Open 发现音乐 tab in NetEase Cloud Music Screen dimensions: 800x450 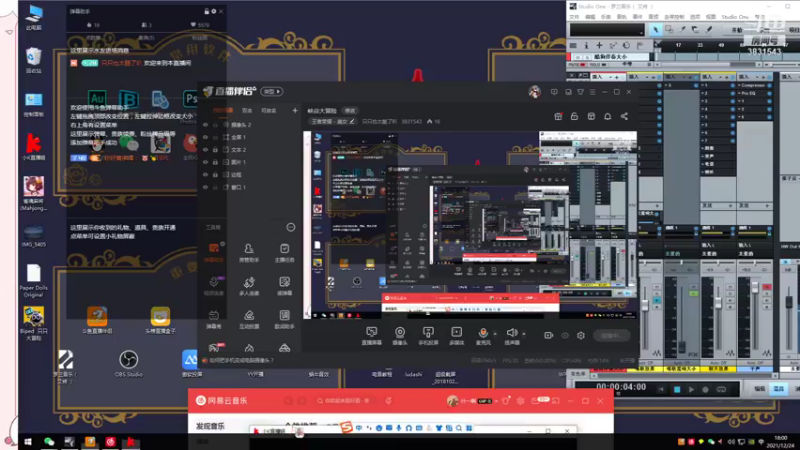tap(210, 426)
